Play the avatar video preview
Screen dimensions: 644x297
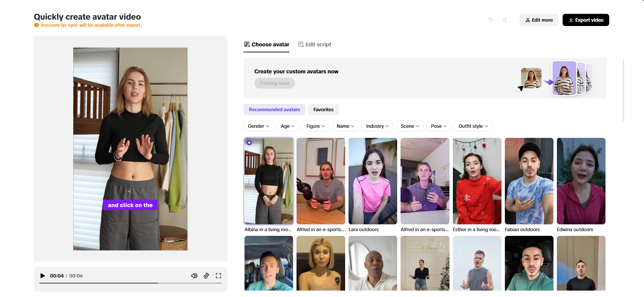pos(43,276)
